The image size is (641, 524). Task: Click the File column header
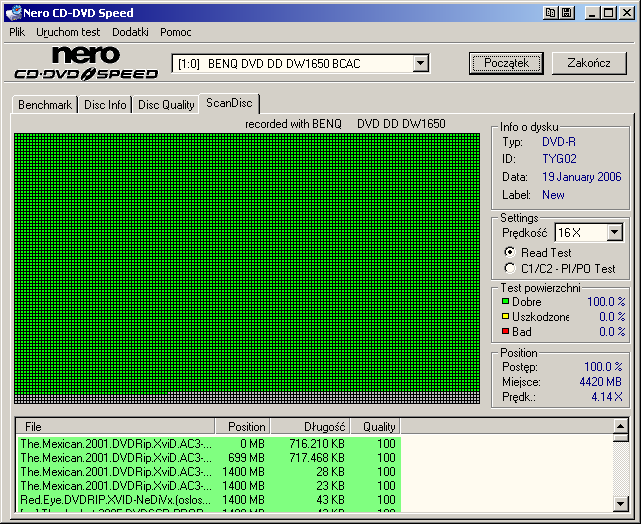(115, 426)
